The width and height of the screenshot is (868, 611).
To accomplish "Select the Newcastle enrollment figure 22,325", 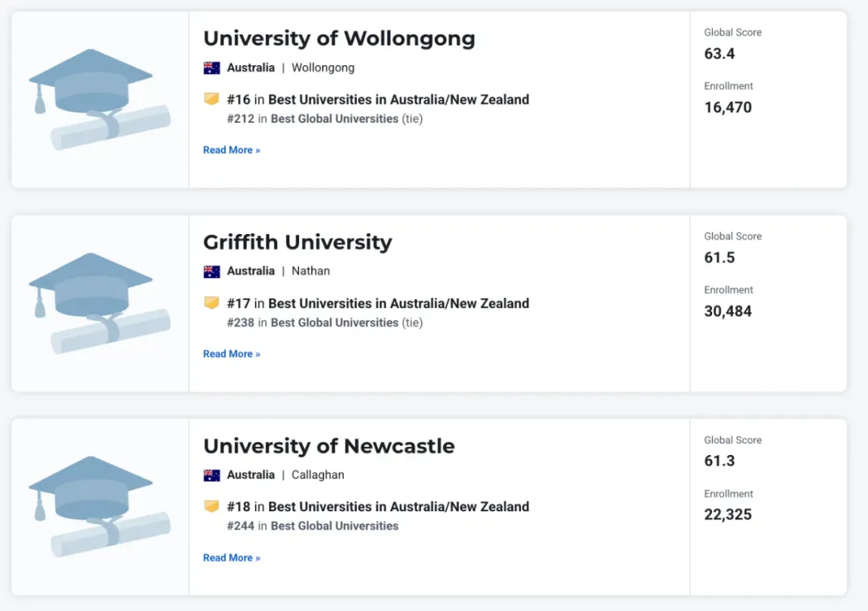I will (727, 515).
